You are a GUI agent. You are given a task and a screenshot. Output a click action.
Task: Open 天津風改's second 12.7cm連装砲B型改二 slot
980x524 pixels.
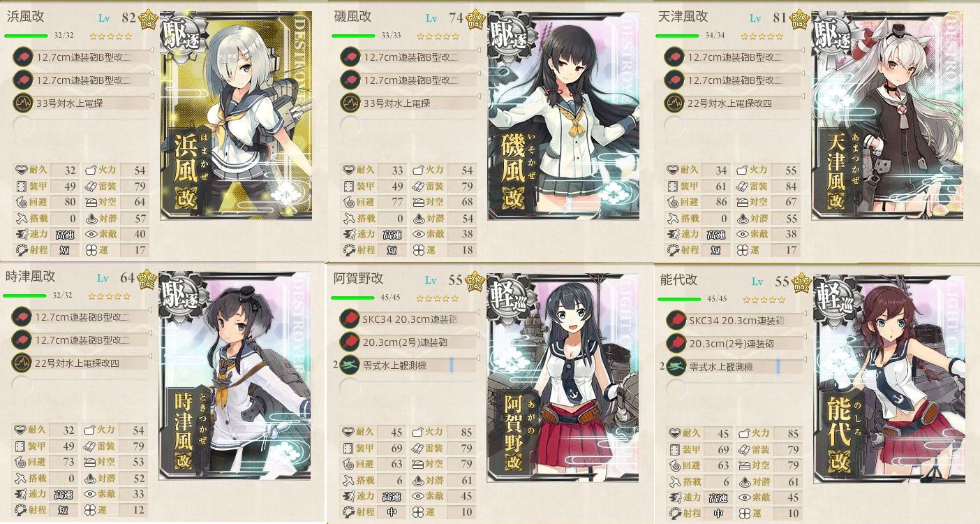point(734,80)
